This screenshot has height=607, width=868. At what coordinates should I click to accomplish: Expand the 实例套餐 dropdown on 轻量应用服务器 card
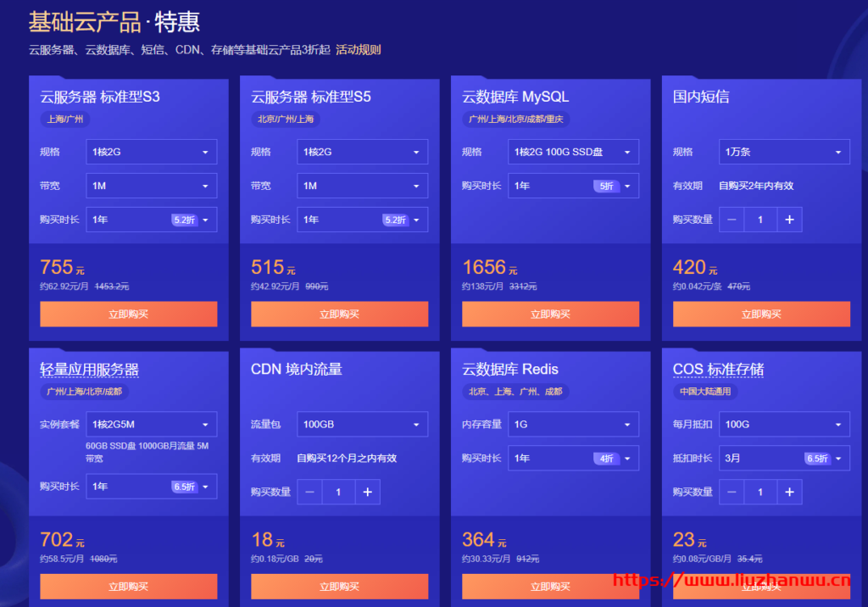coord(151,424)
